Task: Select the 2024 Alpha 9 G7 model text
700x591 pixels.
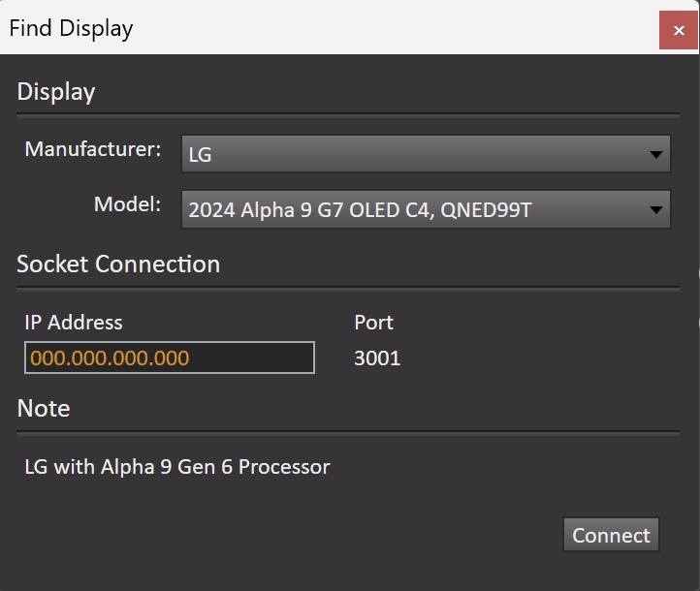Action: point(360,210)
